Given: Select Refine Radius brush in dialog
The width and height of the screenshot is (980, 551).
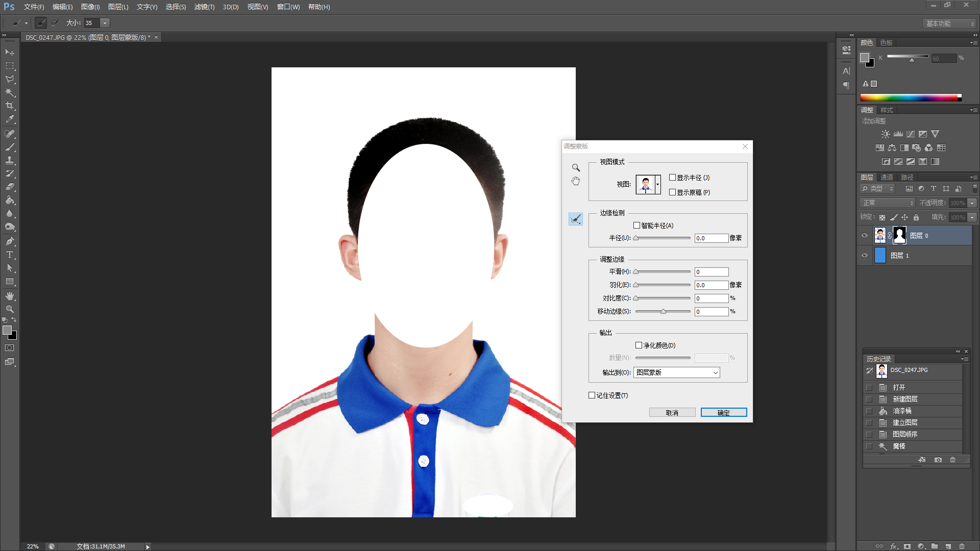Looking at the screenshot, I should point(576,219).
